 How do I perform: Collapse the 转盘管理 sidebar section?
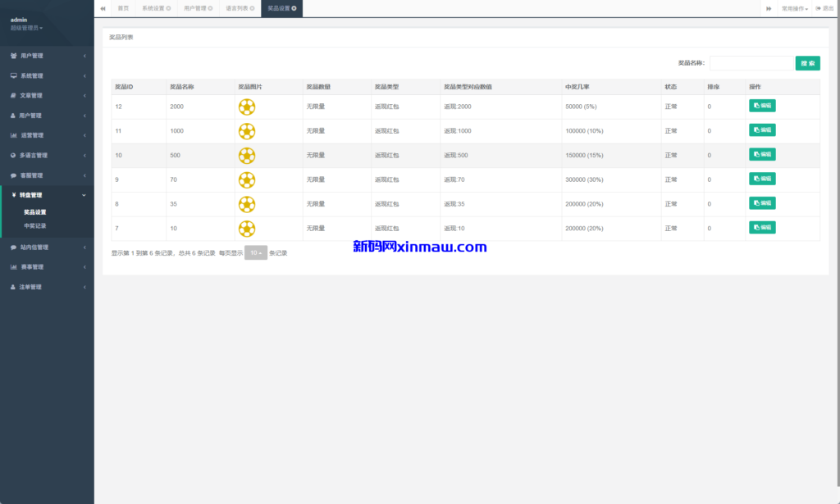click(x=47, y=195)
